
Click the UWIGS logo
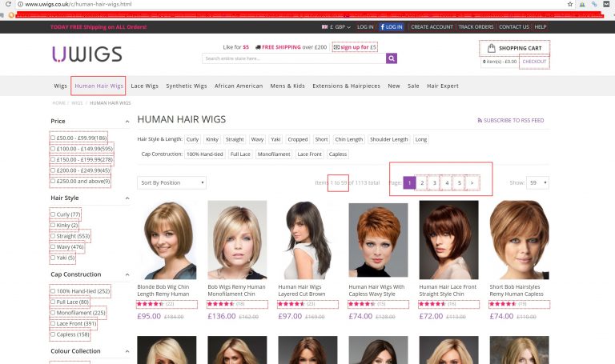87,54
